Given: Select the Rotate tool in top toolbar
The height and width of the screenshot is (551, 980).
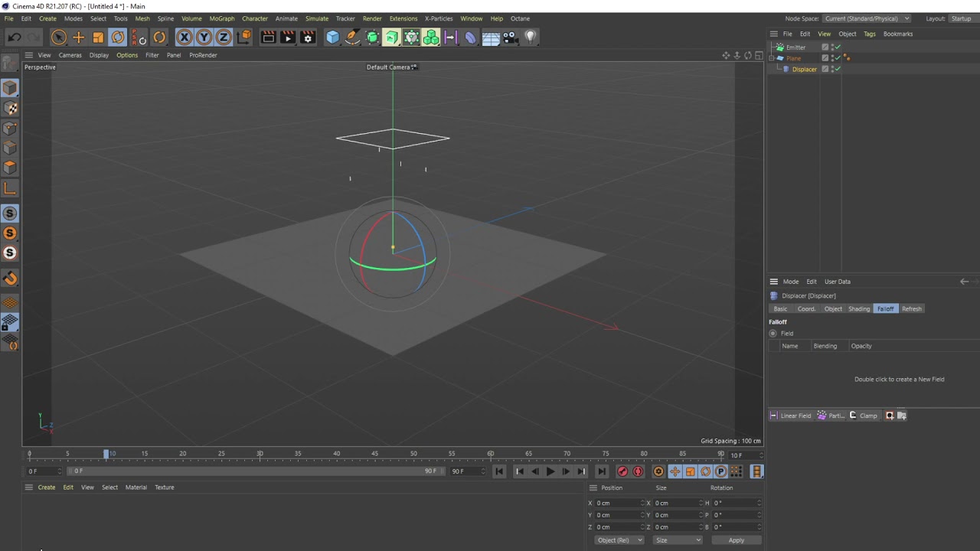Looking at the screenshot, I should 118,37.
